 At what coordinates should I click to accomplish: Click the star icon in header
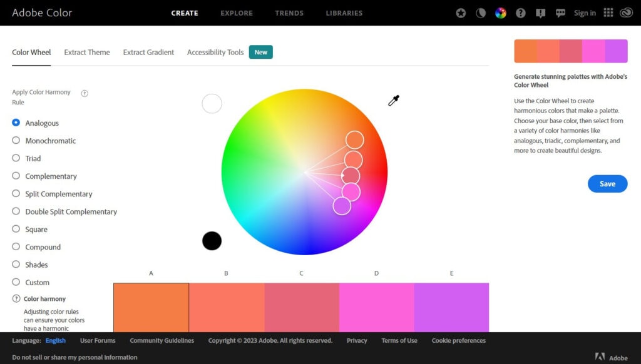(461, 13)
